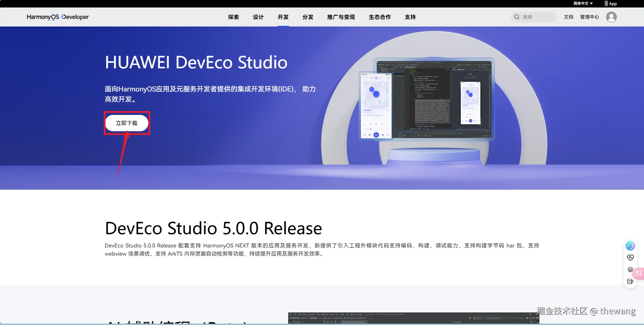Click the 立即下载 download button

point(127,123)
